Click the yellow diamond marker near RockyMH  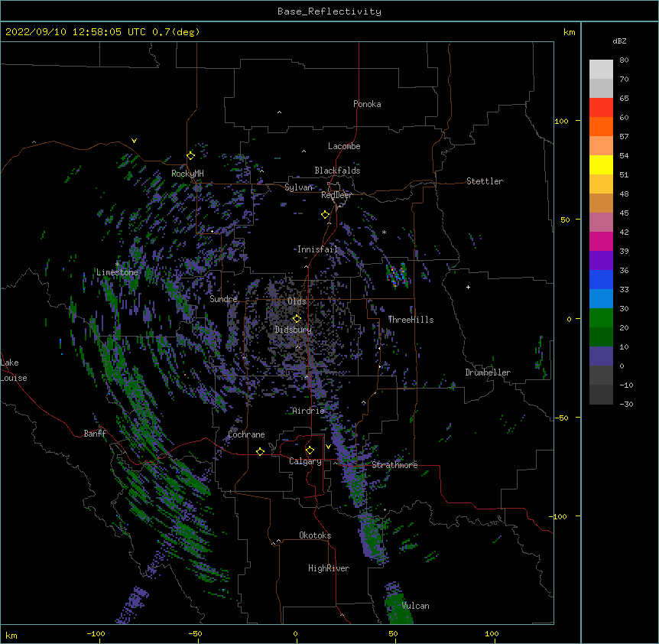191,156
